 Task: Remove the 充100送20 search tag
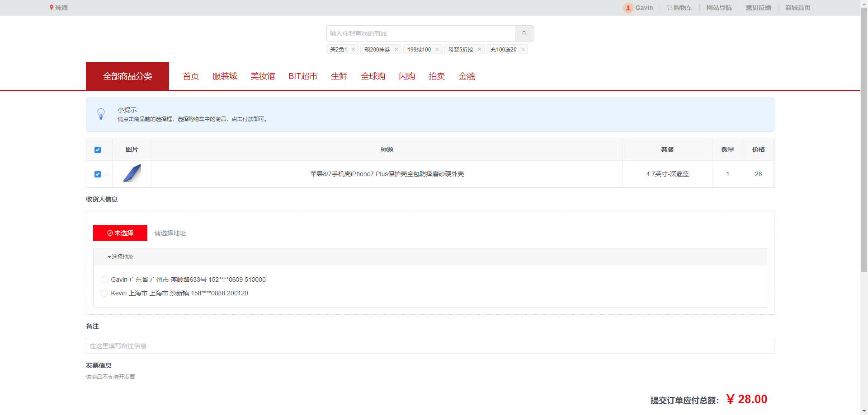tap(523, 50)
